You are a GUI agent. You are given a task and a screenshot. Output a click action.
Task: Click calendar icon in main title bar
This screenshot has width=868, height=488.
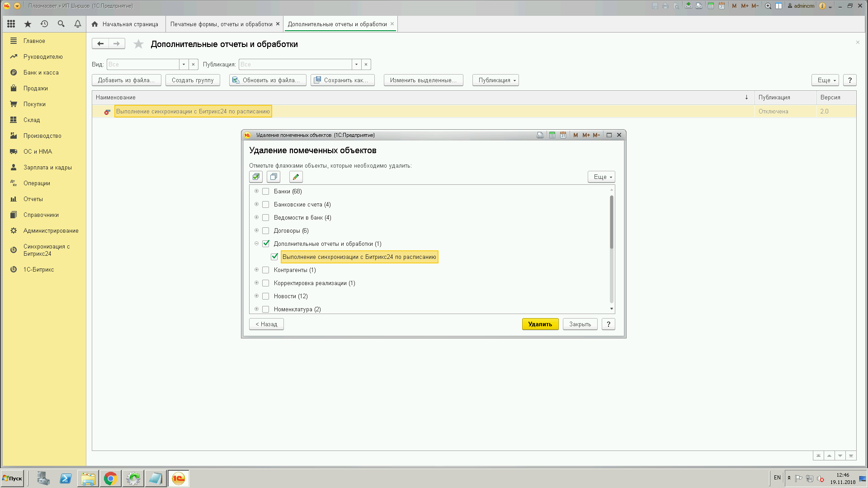click(x=722, y=6)
